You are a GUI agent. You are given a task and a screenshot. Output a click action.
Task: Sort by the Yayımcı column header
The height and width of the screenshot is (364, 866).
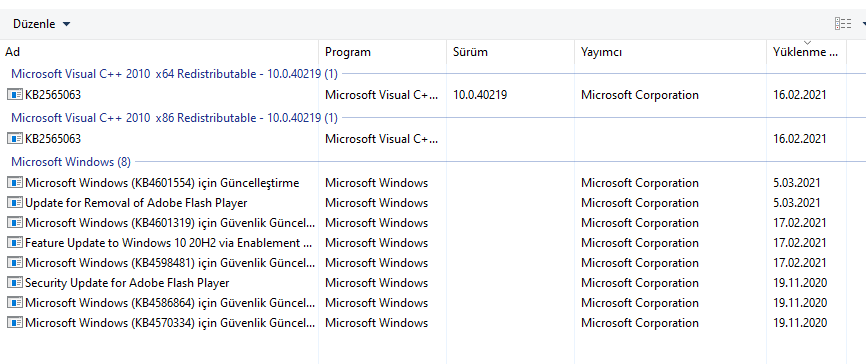pos(670,52)
